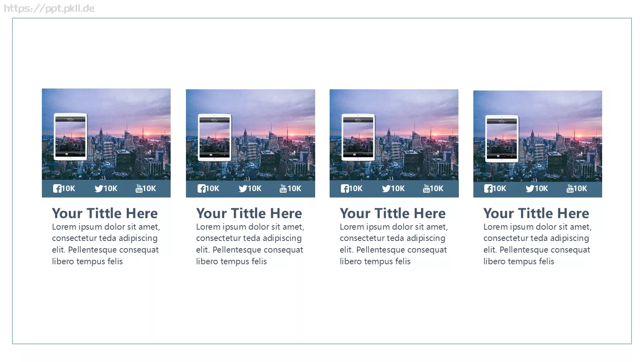644x362 pixels.
Task: Click the Facebook icon in the first card
Action: tap(57, 189)
